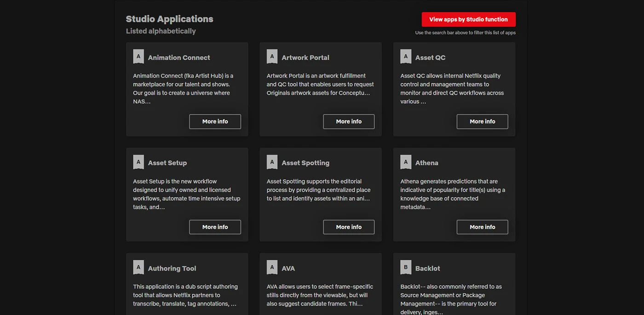
Task: Click the search bar filter hint text
Action: coord(465,33)
